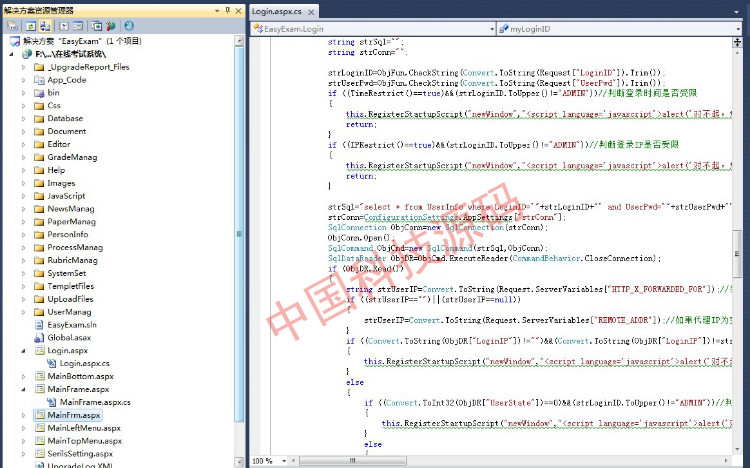This screenshot has height=468, width=750.
Task: Select the TempletFiles folder icon
Action: pyautogui.click(x=39, y=286)
